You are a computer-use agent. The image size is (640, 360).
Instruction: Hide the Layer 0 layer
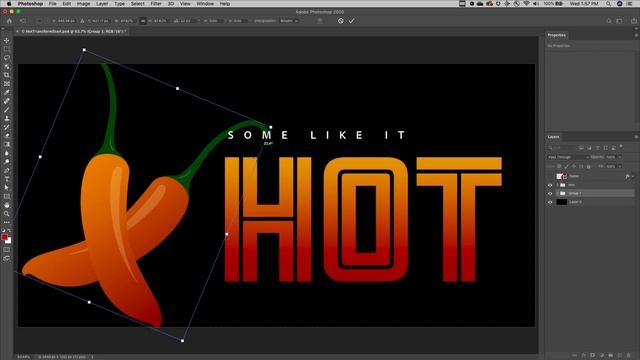click(x=550, y=202)
